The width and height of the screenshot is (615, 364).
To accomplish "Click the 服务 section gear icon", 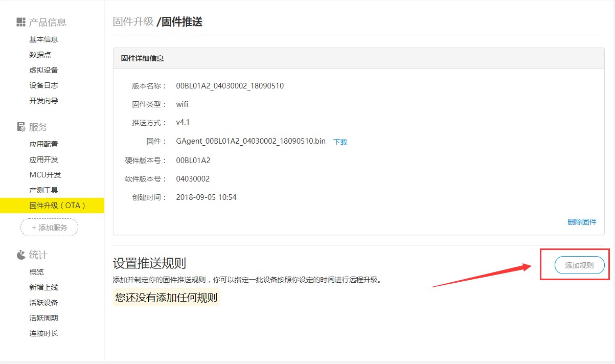I will click(x=21, y=127).
